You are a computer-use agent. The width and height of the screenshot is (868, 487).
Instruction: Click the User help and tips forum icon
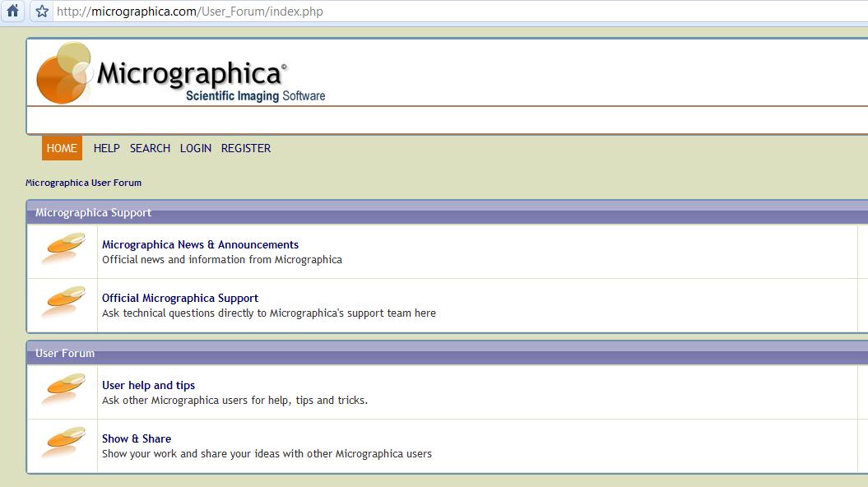[63, 390]
